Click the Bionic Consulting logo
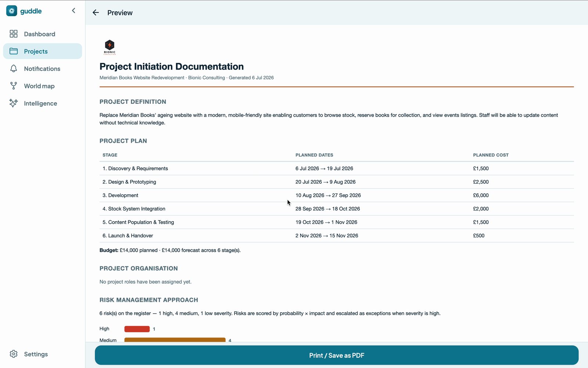The height and width of the screenshot is (368, 588). (110, 47)
